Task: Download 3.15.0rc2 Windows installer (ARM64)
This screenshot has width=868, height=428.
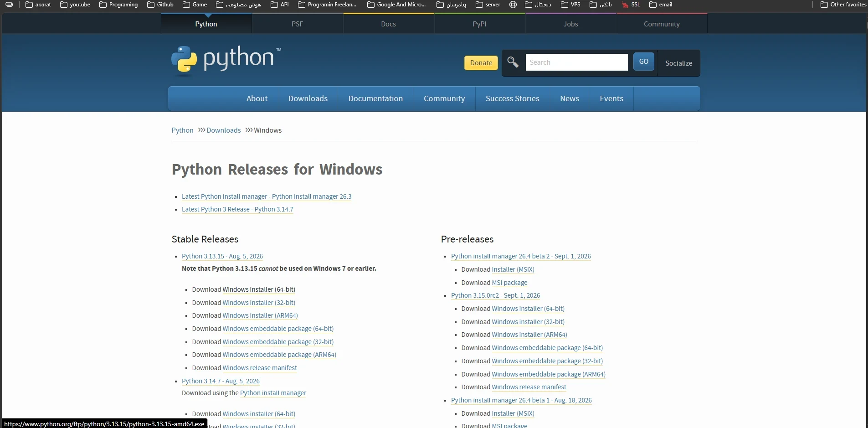Action: (529, 335)
